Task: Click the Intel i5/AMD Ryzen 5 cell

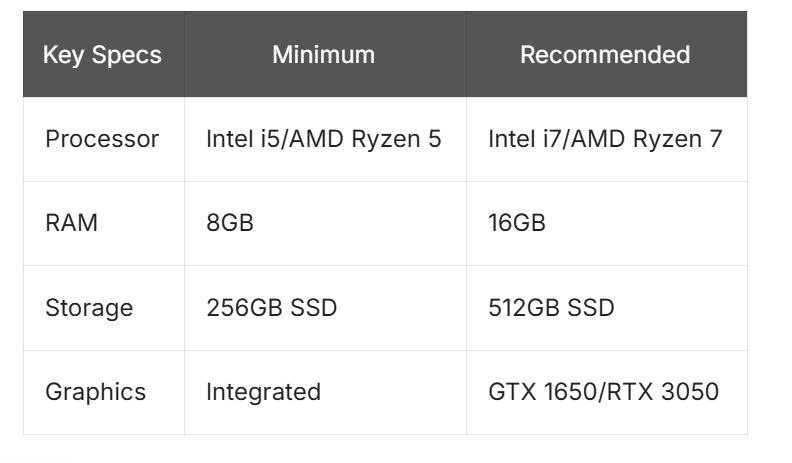Action: click(x=323, y=139)
